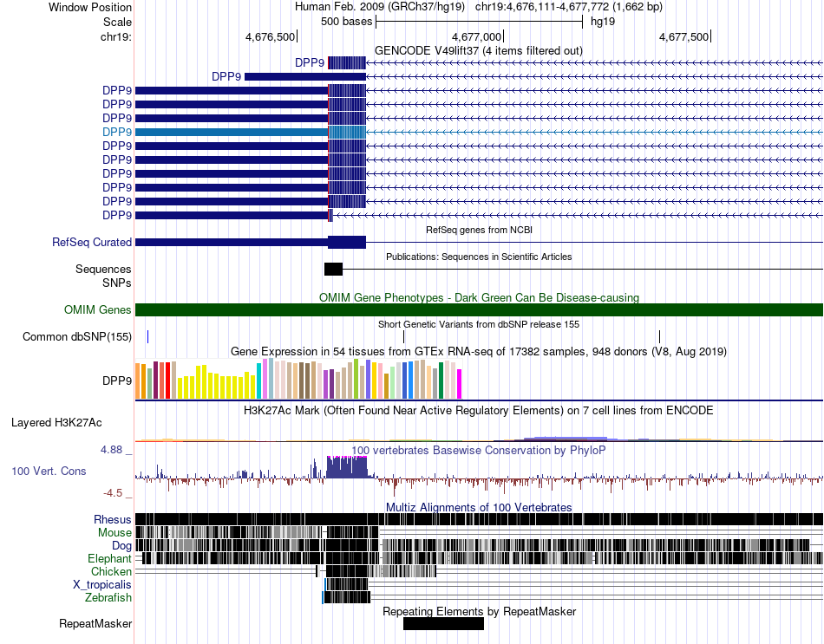
Task: Click the dark green OMIM Genes bar
Action: [x=479, y=310]
